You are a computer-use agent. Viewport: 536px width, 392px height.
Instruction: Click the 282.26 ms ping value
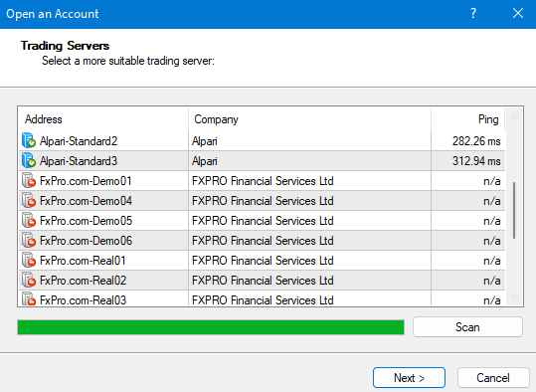[x=476, y=141]
